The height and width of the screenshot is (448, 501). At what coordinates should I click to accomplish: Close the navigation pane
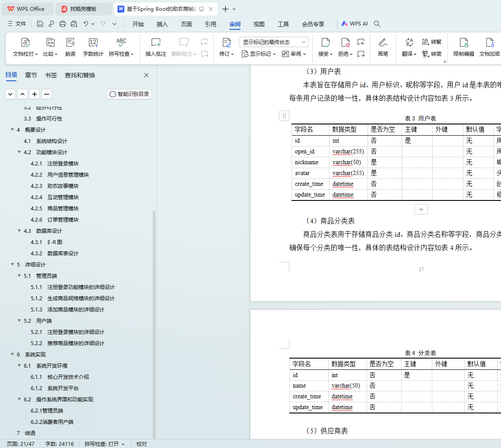click(x=146, y=75)
